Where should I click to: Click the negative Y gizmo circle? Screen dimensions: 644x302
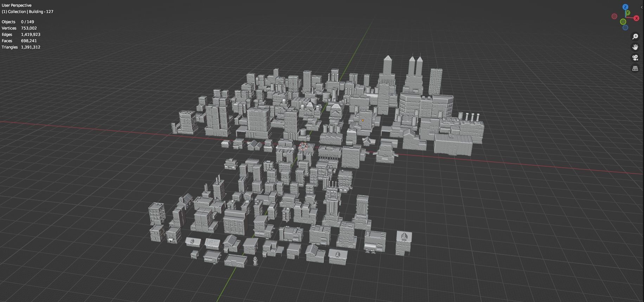[x=623, y=22]
